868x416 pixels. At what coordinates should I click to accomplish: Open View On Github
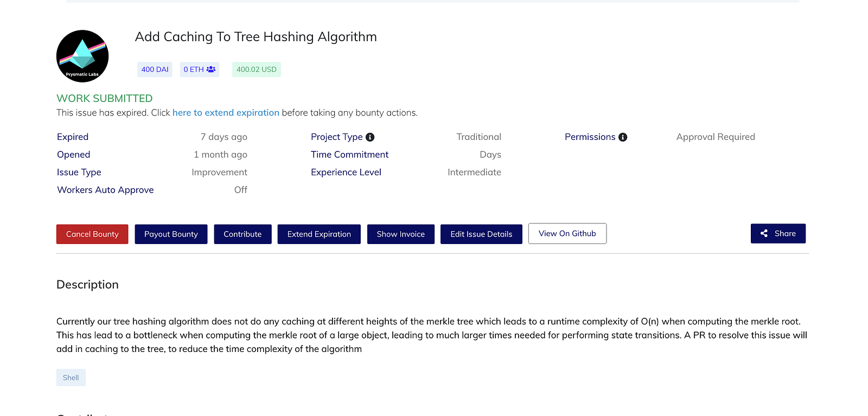click(x=567, y=234)
